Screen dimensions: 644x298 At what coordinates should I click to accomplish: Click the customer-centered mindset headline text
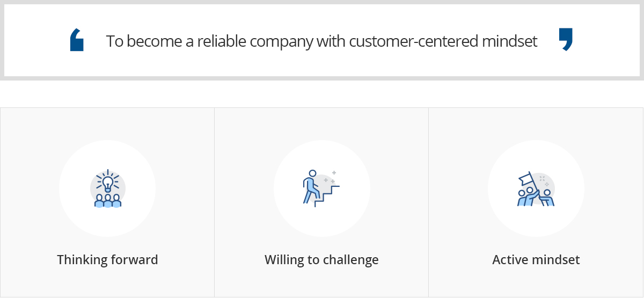coord(321,41)
